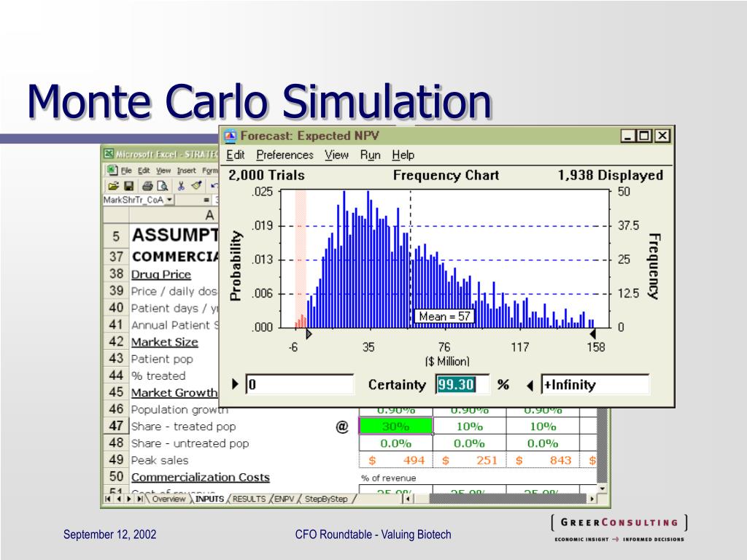
Task: Open Print Preview in Excel toolbar
Action: click(x=163, y=186)
